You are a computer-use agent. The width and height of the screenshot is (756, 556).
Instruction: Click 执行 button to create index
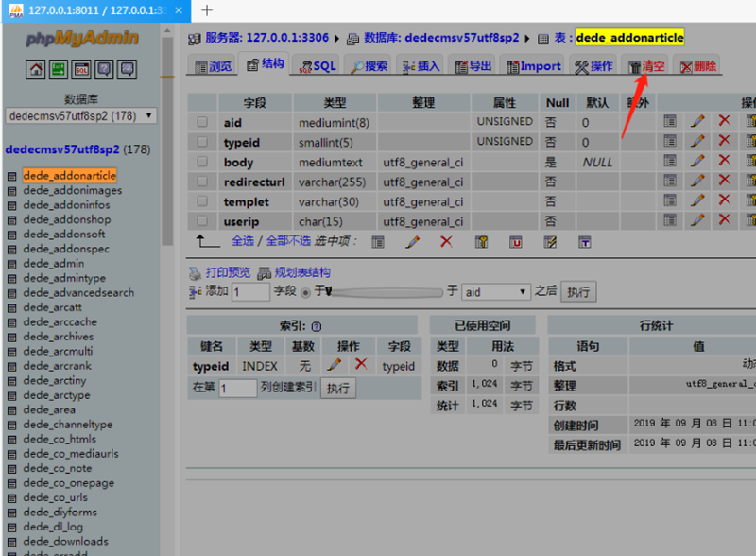point(337,388)
